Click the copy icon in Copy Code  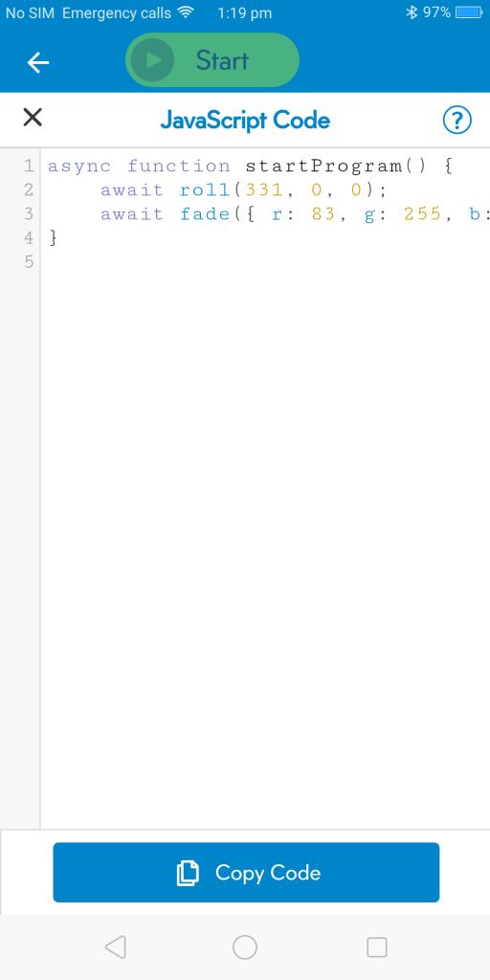(188, 873)
